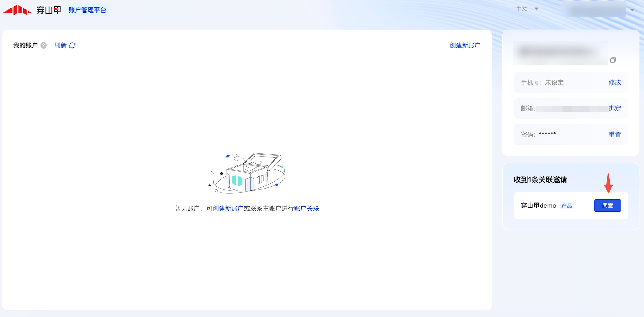This screenshot has height=317, width=644.
Task: Click the 账户管理平台 header label
Action: 87,10
